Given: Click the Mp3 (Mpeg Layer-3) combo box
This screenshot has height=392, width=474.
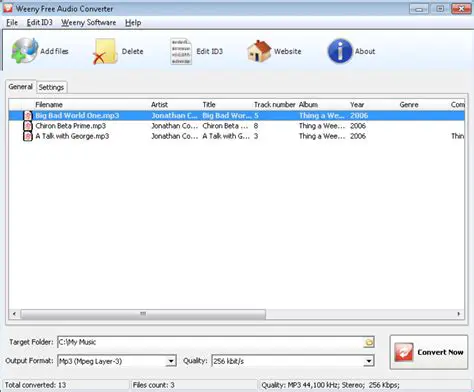Looking at the screenshot, I should tap(117, 361).
